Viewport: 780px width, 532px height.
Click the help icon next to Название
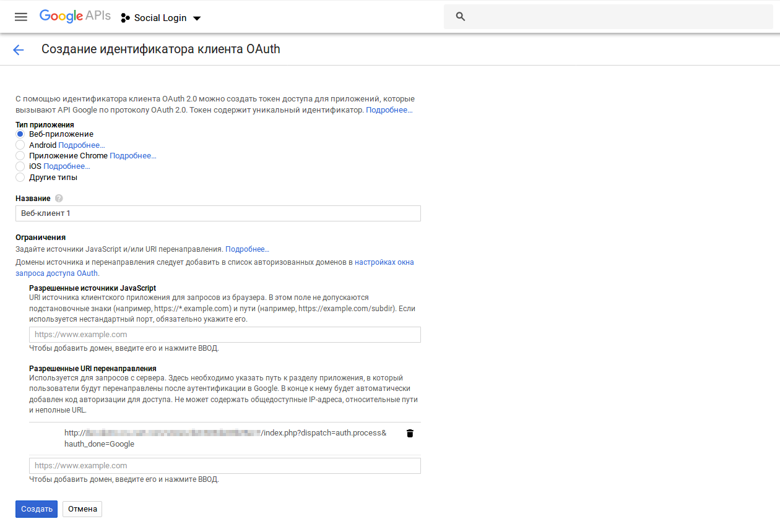coord(59,199)
